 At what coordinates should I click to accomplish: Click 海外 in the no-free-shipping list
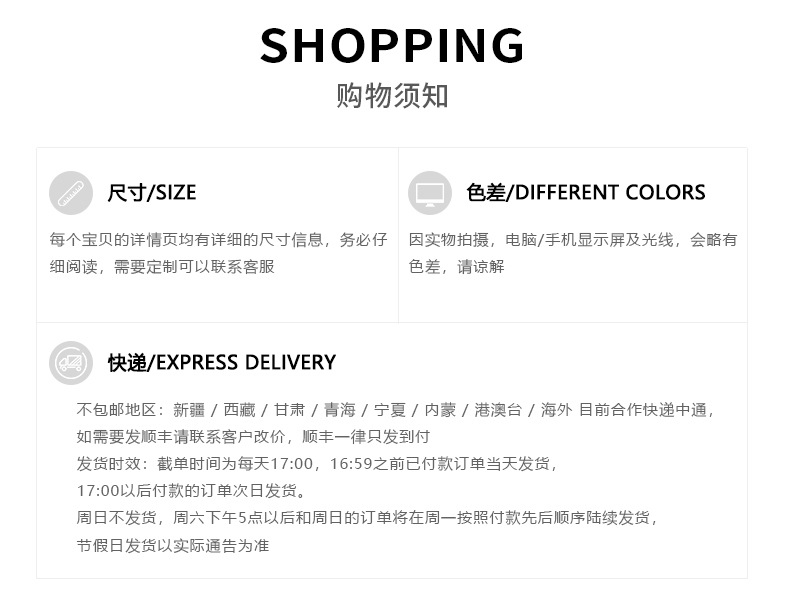(556, 410)
